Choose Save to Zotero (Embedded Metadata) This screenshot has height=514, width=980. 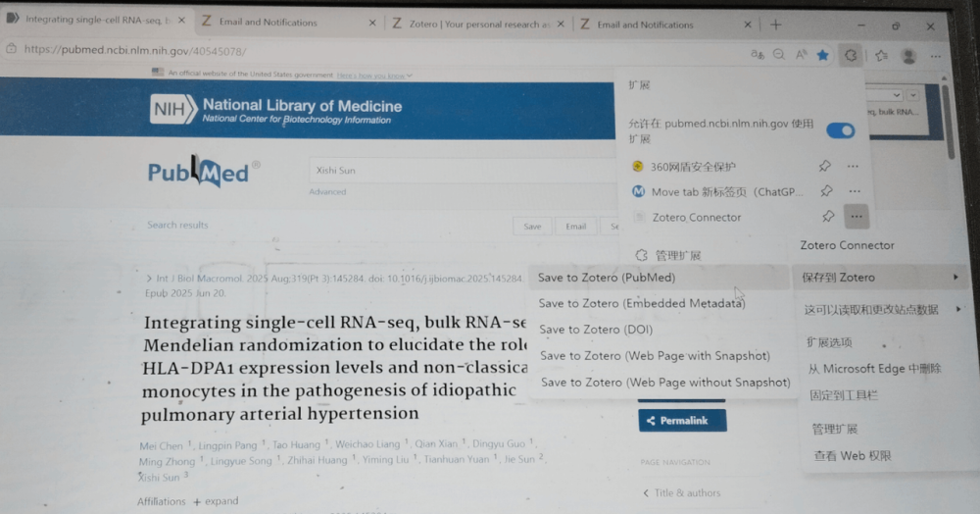pos(641,303)
